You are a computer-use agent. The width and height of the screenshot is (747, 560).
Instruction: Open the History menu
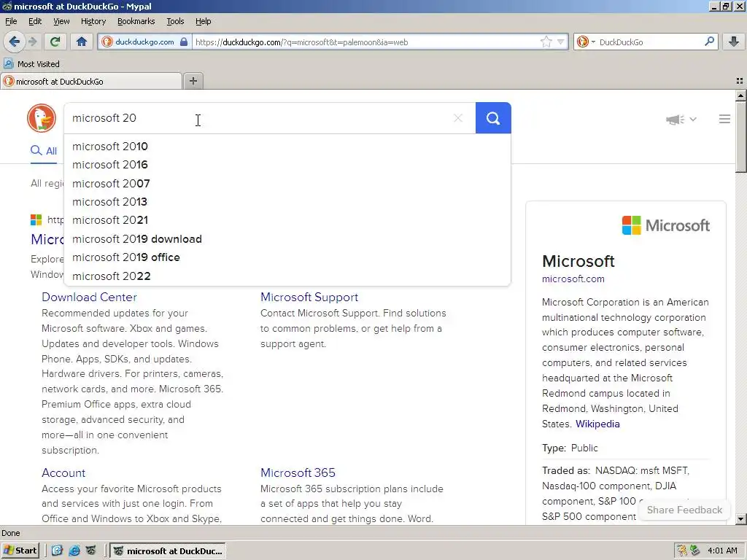pyautogui.click(x=93, y=21)
